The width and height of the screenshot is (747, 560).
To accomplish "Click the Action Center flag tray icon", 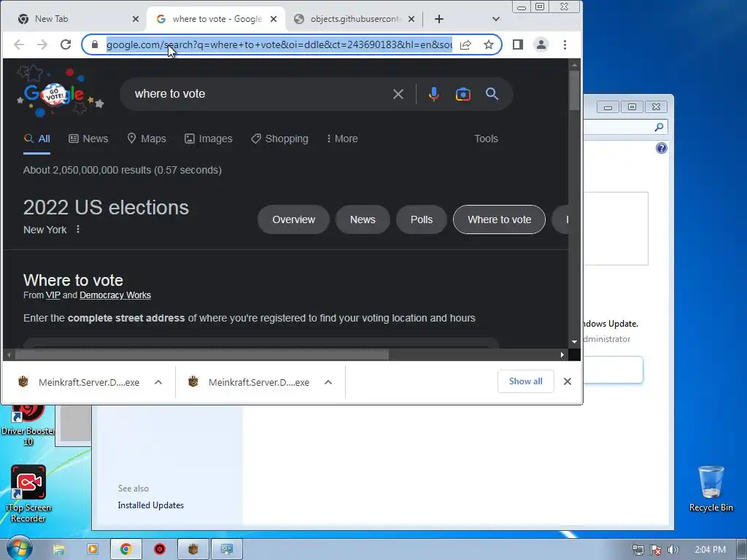I will tap(656, 550).
